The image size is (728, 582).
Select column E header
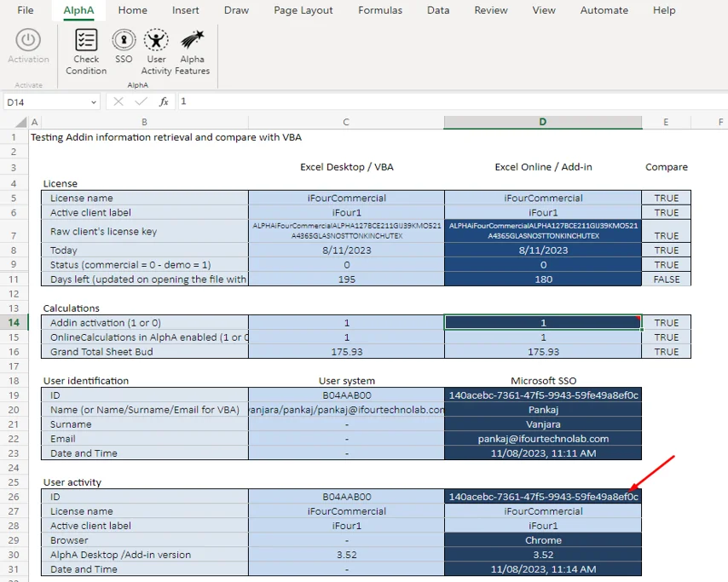(x=666, y=122)
